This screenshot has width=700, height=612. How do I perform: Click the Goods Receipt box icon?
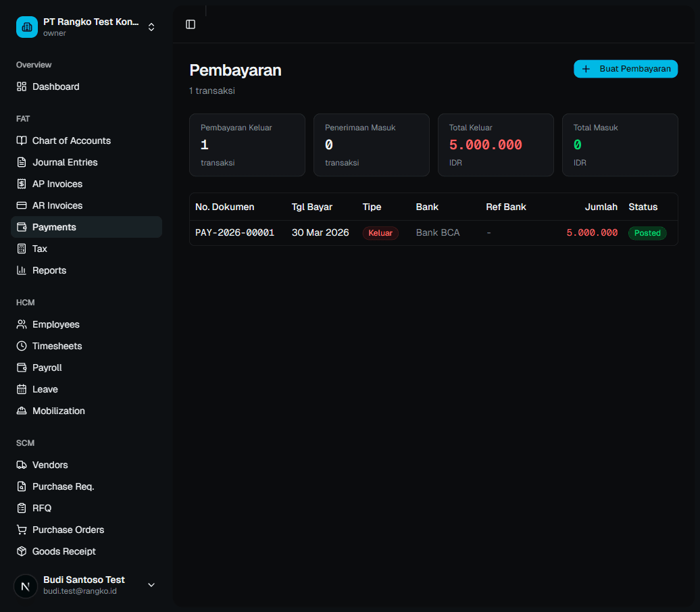click(x=22, y=551)
